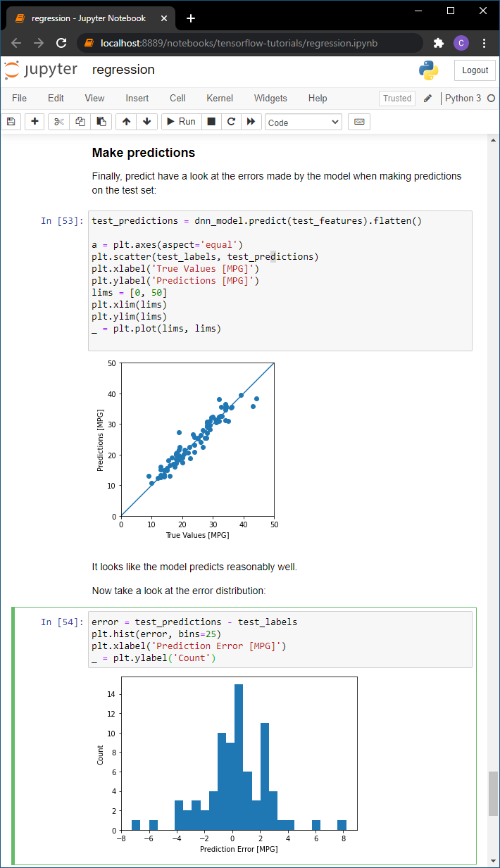
Task: Open the Cell menu
Action: tap(177, 99)
